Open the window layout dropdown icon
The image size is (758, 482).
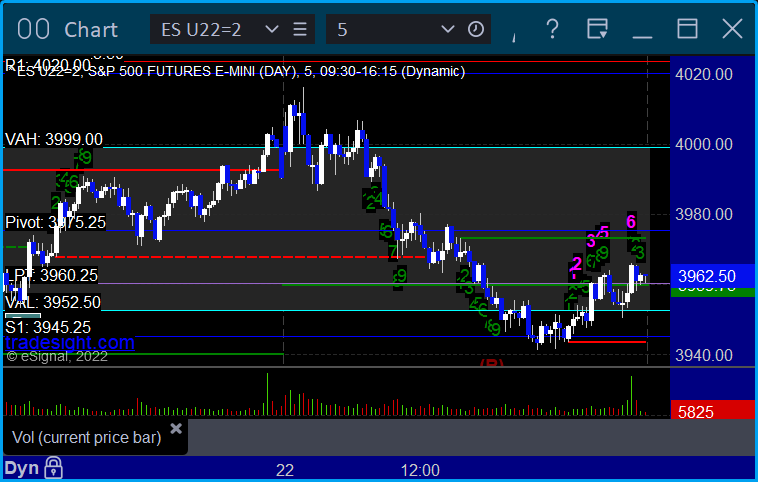pyautogui.click(x=598, y=29)
